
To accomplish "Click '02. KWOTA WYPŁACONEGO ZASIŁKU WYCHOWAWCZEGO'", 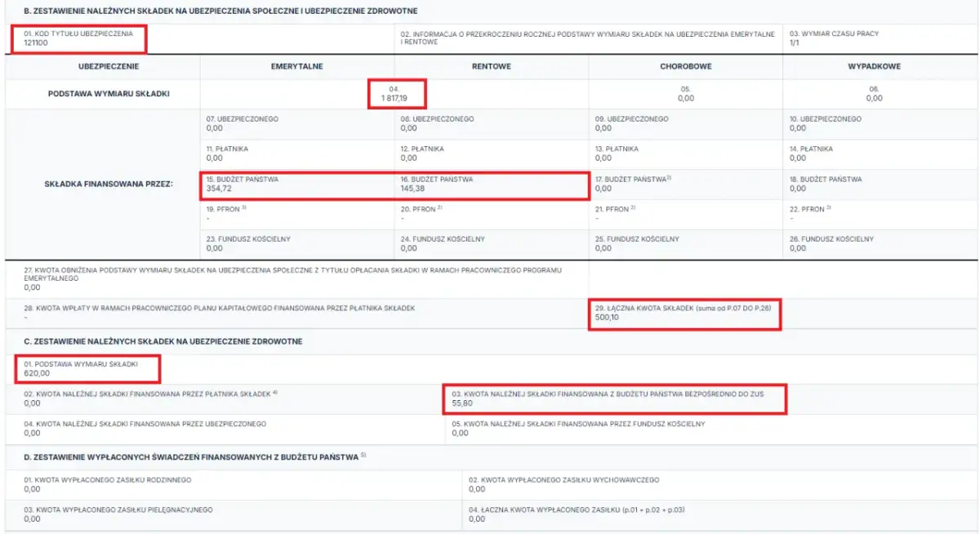I will pyautogui.click(x=563, y=480).
